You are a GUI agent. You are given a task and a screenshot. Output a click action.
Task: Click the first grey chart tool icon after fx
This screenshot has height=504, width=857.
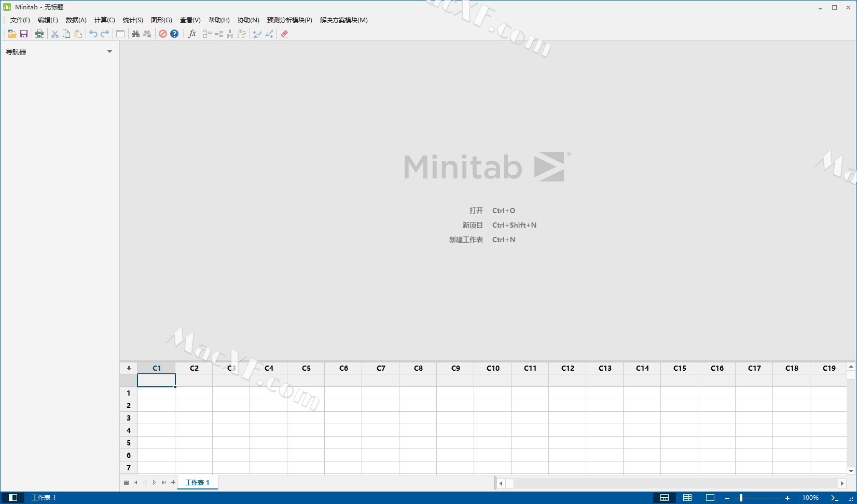(x=207, y=34)
